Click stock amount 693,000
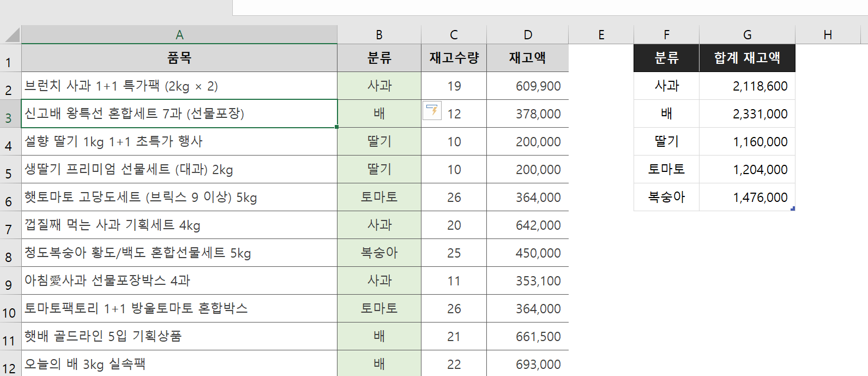868x376 pixels. coord(528,363)
